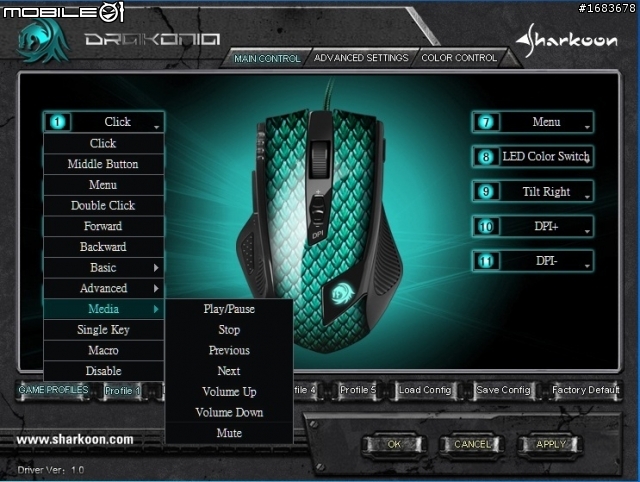Viewport: 640px width, 482px height.
Task: Click the number 11 button badge
Action: 486,261
